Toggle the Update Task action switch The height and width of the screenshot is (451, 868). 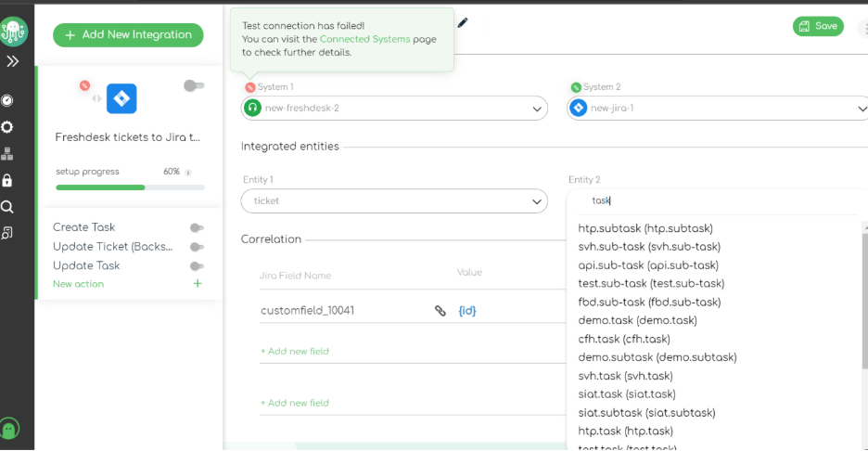(197, 266)
